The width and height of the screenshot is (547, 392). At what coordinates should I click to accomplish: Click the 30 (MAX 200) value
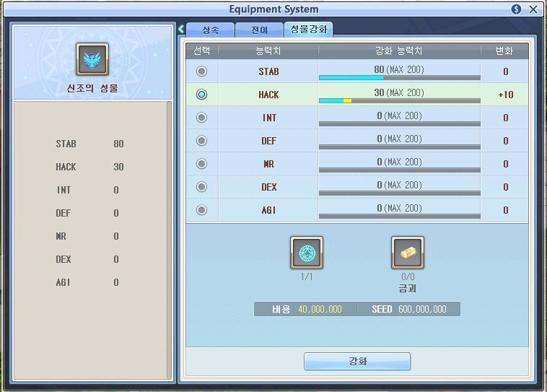coord(399,92)
